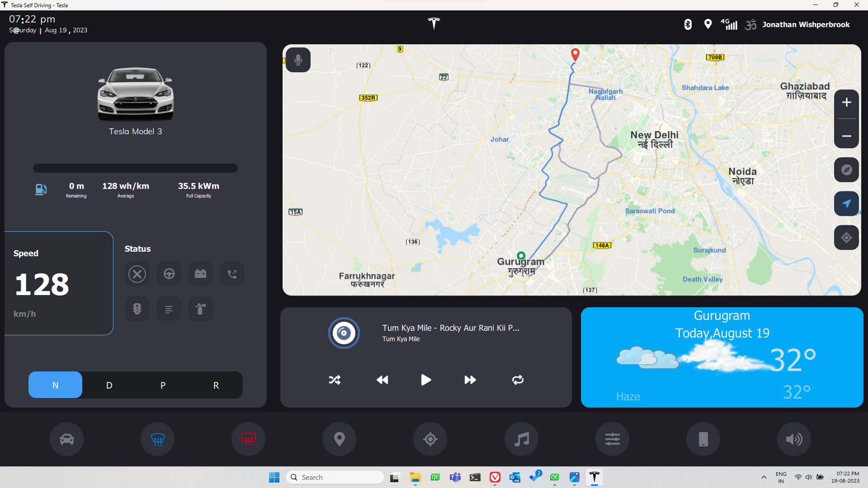Open the Tesla app in taskbar
Viewport: 868px width, 488px height.
pos(595,477)
